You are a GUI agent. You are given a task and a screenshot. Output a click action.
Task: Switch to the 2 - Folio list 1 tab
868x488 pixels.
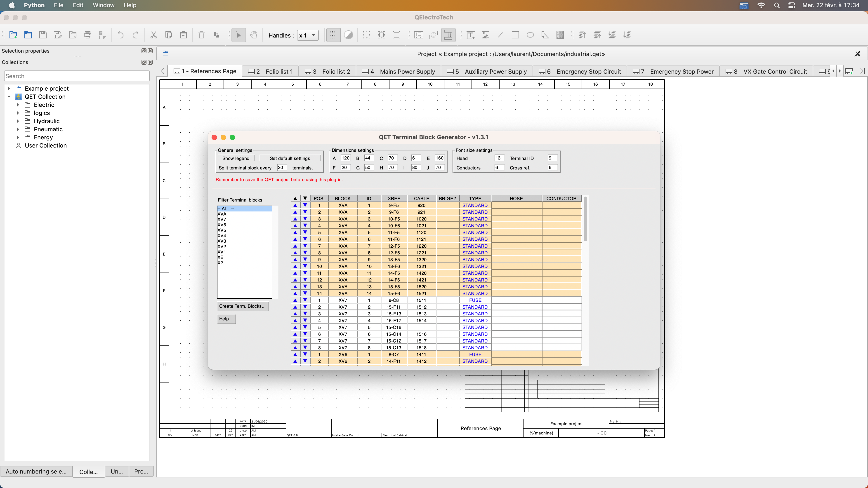[270, 71]
